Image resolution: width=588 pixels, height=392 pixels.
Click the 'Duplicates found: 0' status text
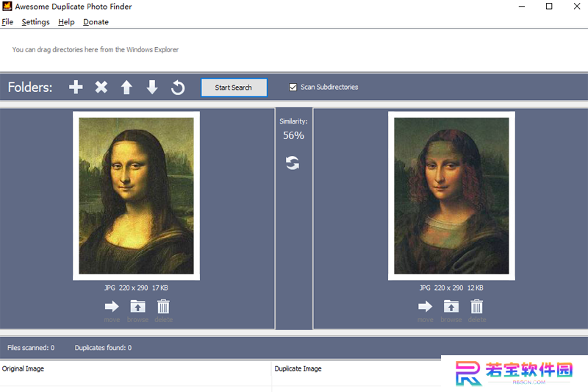coord(103,348)
